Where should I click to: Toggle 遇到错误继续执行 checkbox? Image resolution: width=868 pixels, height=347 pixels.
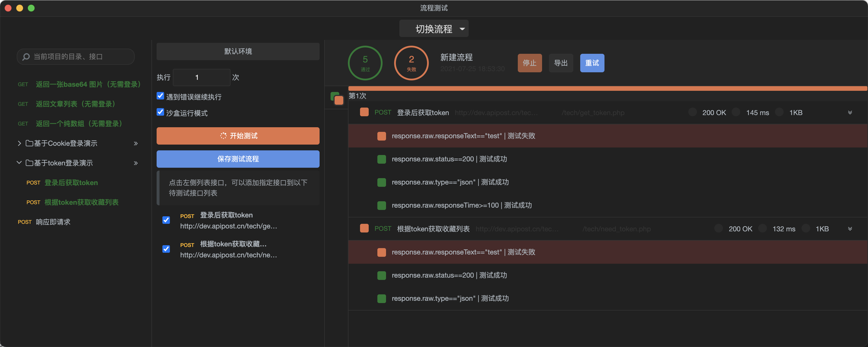click(x=160, y=96)
